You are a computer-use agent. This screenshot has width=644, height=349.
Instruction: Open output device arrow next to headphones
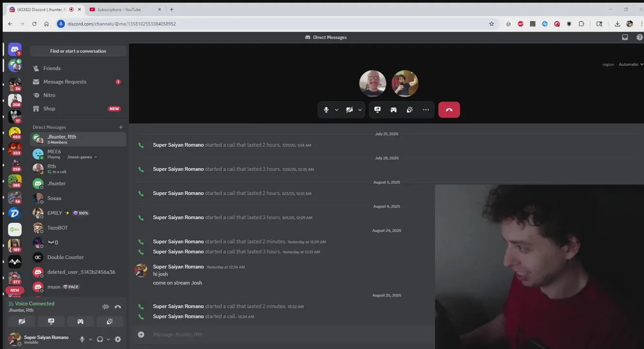point(108,339)
